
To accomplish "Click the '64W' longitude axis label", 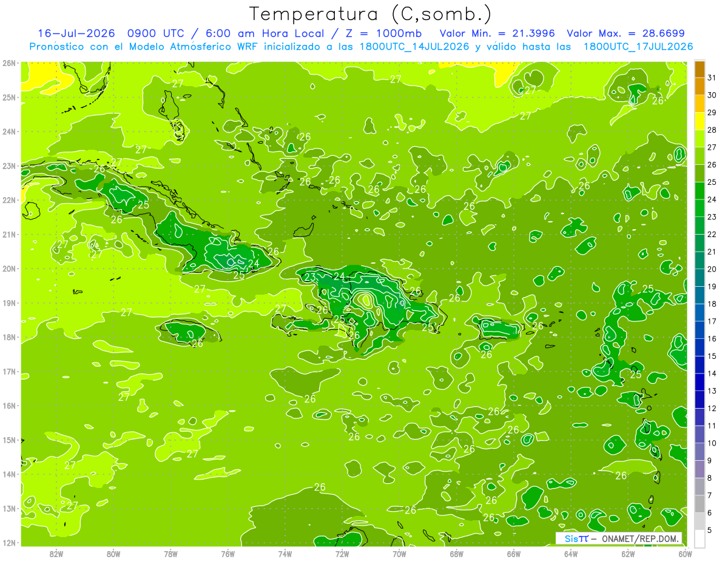I will point(571,554).
